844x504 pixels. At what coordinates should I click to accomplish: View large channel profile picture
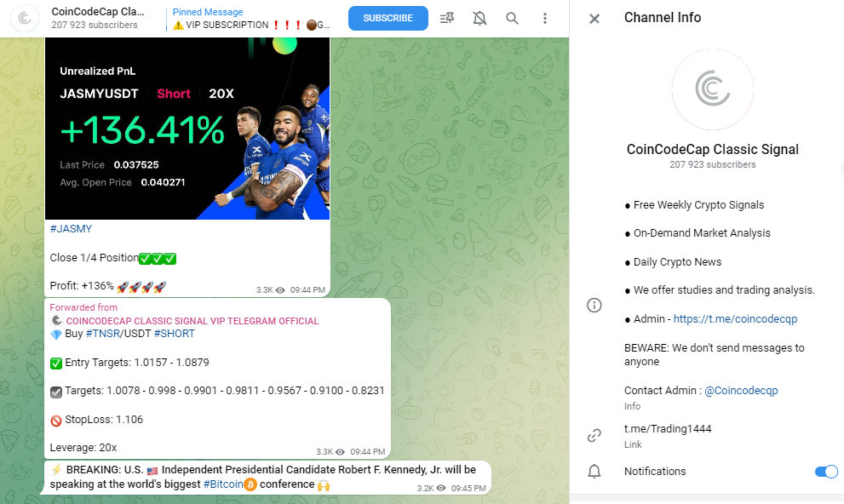[712, 89]
